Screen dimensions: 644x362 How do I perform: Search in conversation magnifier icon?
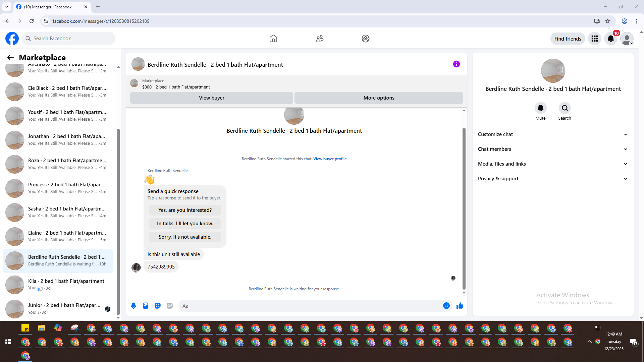click(x=565, y=108)
